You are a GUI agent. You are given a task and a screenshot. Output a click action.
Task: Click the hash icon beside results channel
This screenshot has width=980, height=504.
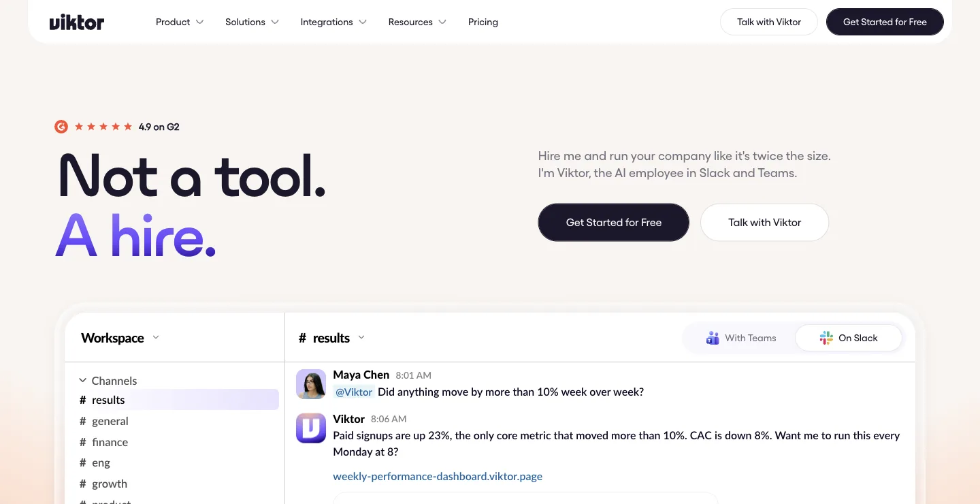pos(83,400)
